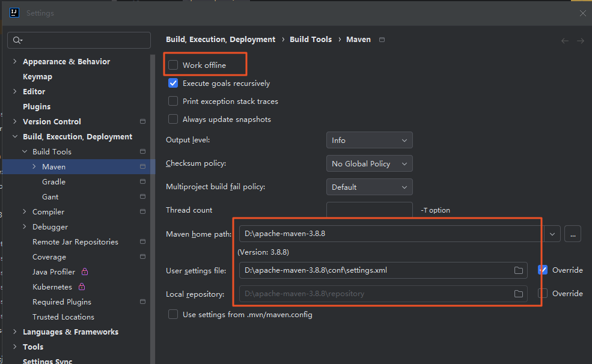This screenshot has width=592, height=364.
Task: Click the project-level icon next to Maven breadcrumb
Action: tap(382, 40)
